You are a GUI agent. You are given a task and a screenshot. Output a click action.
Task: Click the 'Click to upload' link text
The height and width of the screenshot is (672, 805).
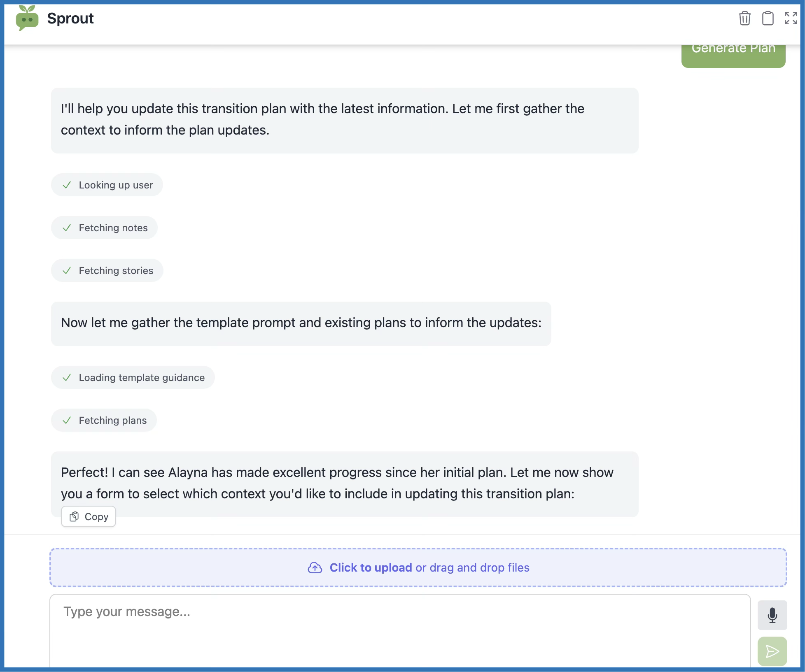tap(371, 567)
